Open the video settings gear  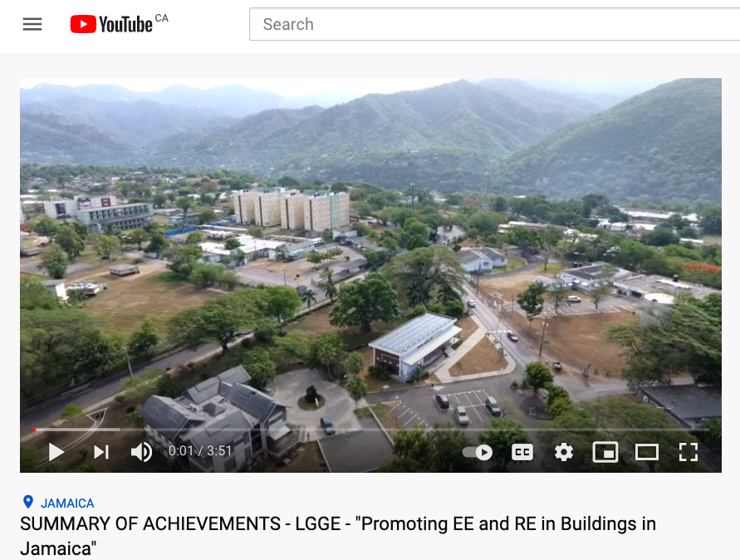[x=563, y=452]
